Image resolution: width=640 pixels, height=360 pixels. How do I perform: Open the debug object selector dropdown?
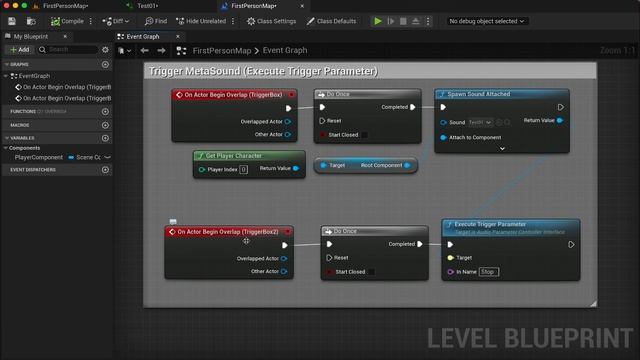(487, 21)
